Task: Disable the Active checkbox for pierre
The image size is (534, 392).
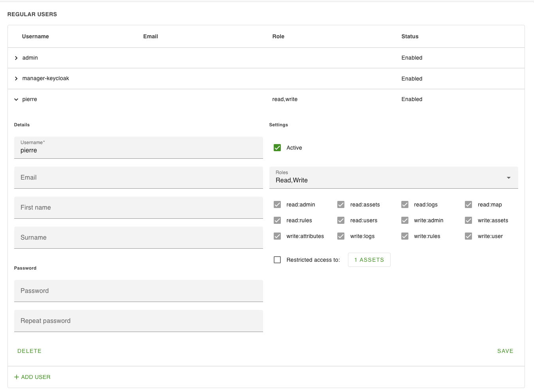Action: (x=277, y=148)
